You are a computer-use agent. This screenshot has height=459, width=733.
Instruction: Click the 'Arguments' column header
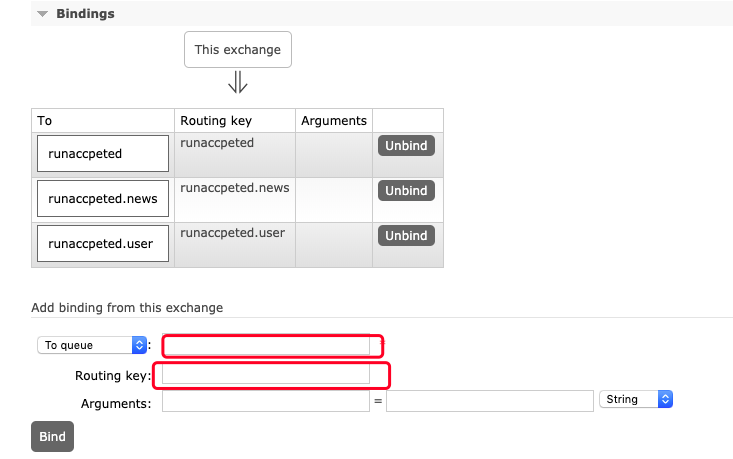click(x=334, y=121)
